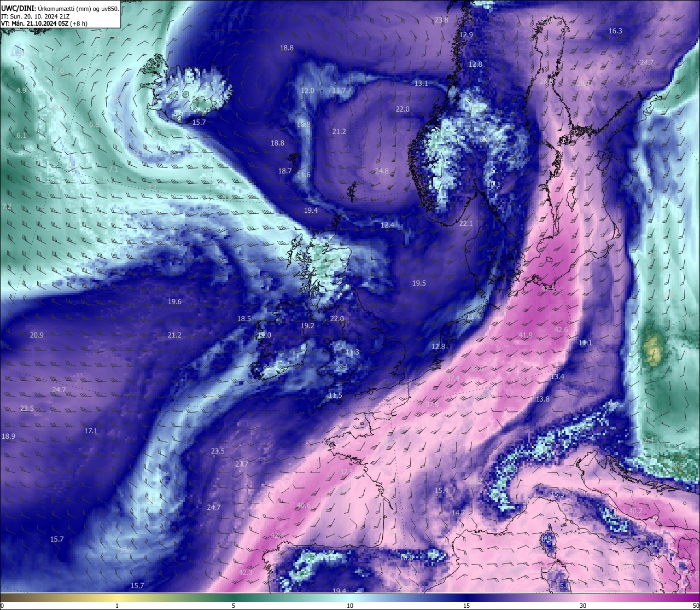Click the 24.8 value on the map
Viewport: 700px width, 610px height.
click(x=382, y=171)
